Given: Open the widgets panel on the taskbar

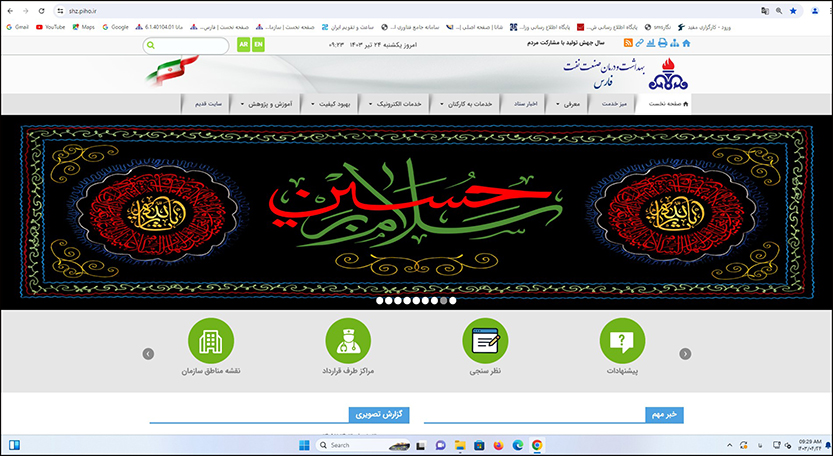Looking at the screenshot, I should [x=14, y=445].
